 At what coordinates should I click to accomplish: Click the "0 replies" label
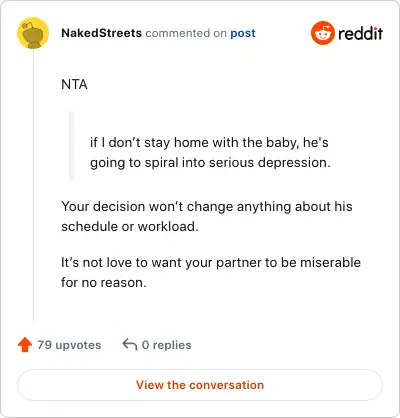tap(166, 345)
